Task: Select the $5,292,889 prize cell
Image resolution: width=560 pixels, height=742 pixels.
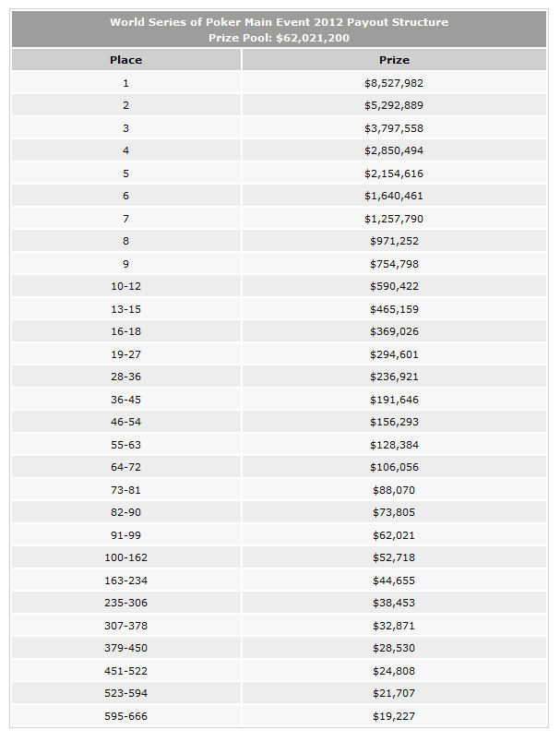Action: point(395,105)
